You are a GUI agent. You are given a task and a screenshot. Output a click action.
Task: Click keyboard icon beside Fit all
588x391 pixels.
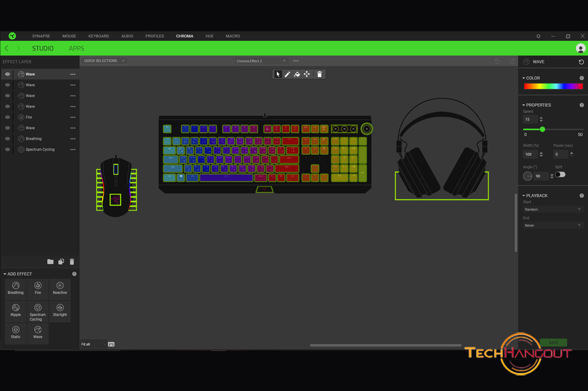pyautogui.click(x=111, y=344)
